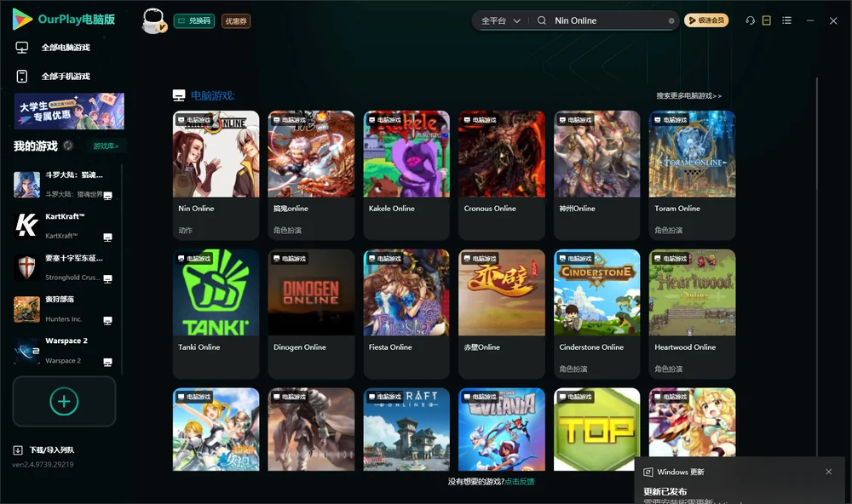The image size is (852, 504).
Task: Open Hunters Inc. game icon
Action: coord(26,309)
